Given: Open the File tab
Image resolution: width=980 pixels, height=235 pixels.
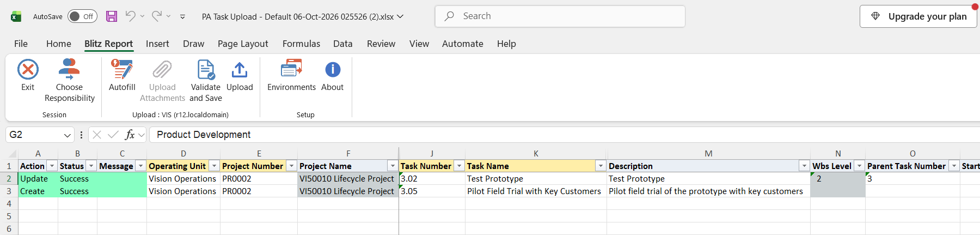Looking at the screenshot, I should coord(21,44).
